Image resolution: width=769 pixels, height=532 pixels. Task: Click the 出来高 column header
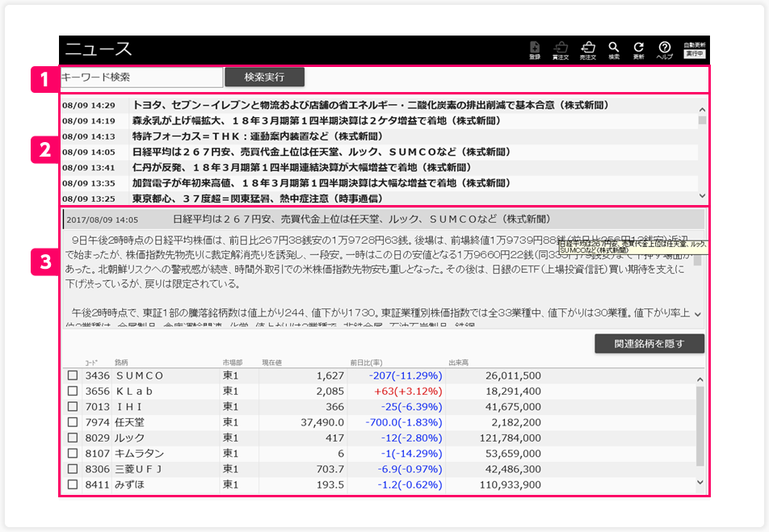[459, 362]
